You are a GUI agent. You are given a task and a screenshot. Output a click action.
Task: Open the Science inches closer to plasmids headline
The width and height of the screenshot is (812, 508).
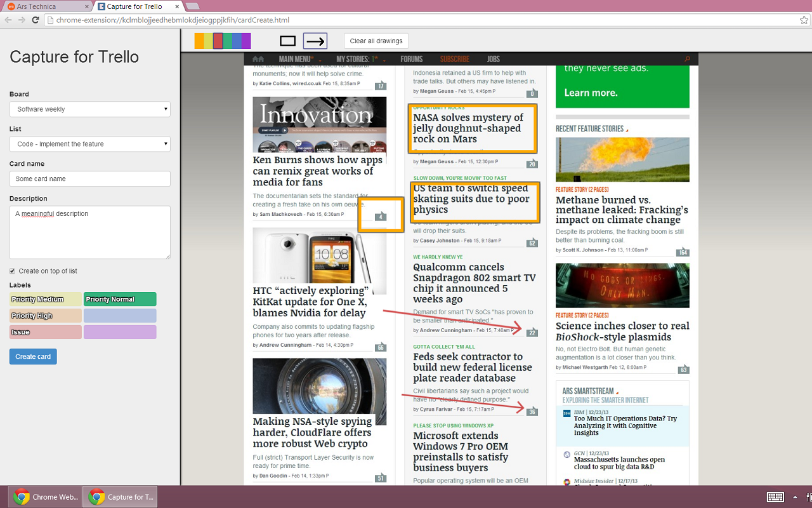622,331
